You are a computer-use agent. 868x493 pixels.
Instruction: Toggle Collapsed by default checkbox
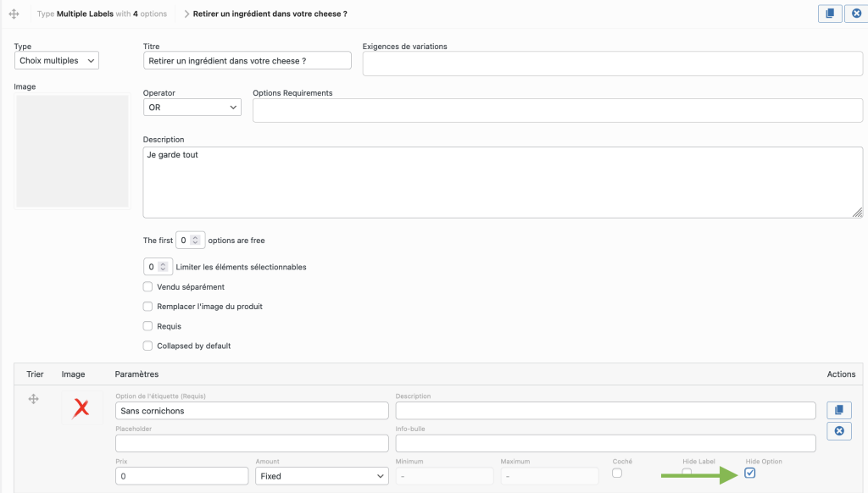coord(148,346)
